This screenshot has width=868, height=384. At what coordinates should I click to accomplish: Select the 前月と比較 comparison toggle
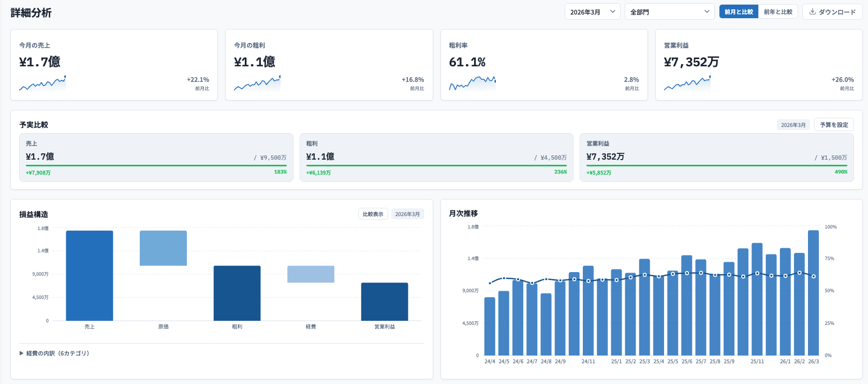pyautogui.click(x=739, y=12)
